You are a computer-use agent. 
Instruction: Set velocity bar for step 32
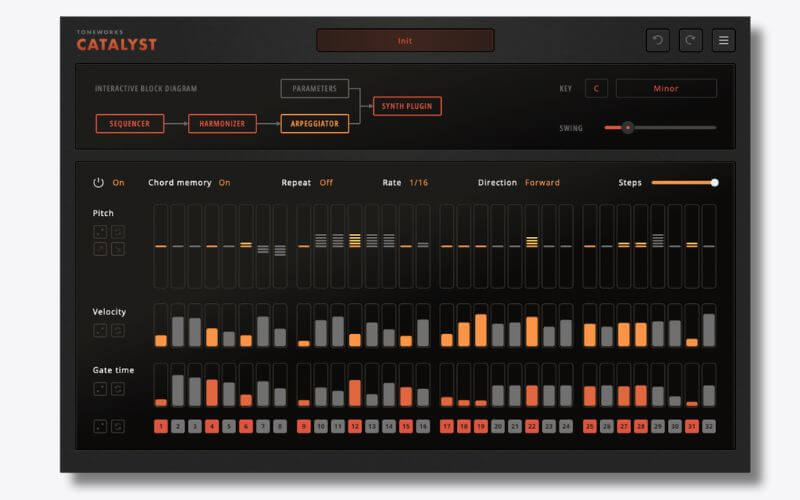(709, 326)
